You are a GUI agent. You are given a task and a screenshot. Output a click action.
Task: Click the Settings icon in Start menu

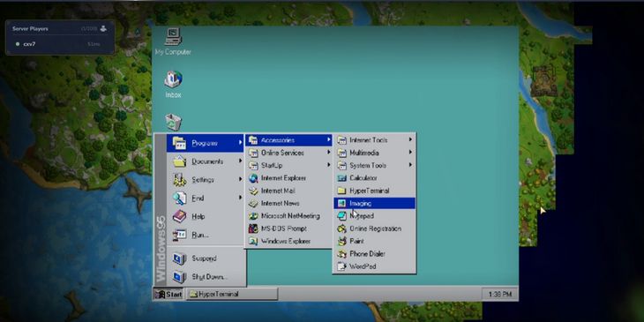[x=179, y=179]
